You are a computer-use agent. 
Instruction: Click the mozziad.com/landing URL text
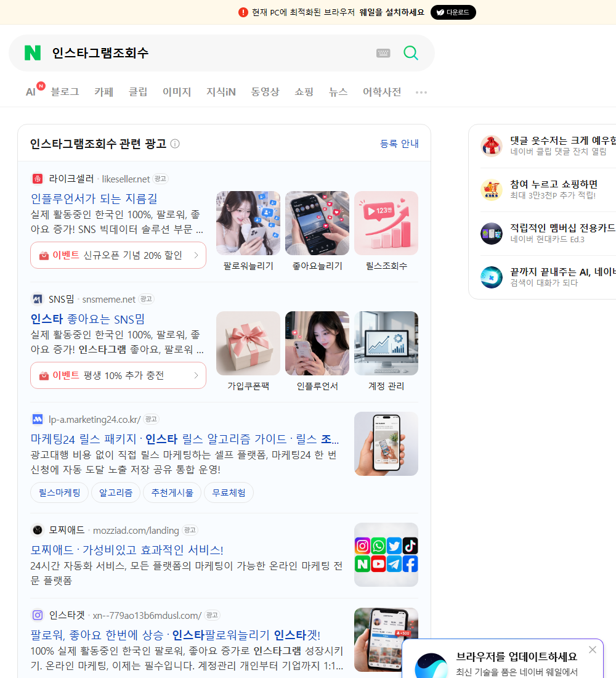click(x=136, y=530)
